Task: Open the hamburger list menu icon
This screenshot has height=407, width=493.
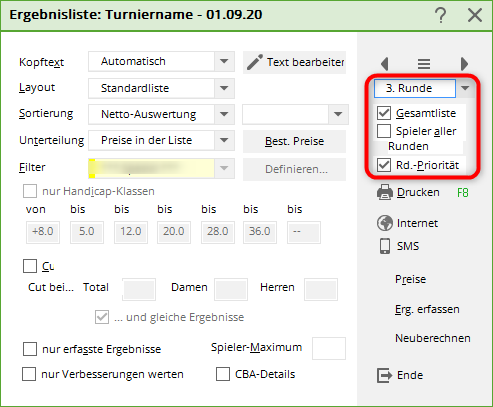Action: 424,63
